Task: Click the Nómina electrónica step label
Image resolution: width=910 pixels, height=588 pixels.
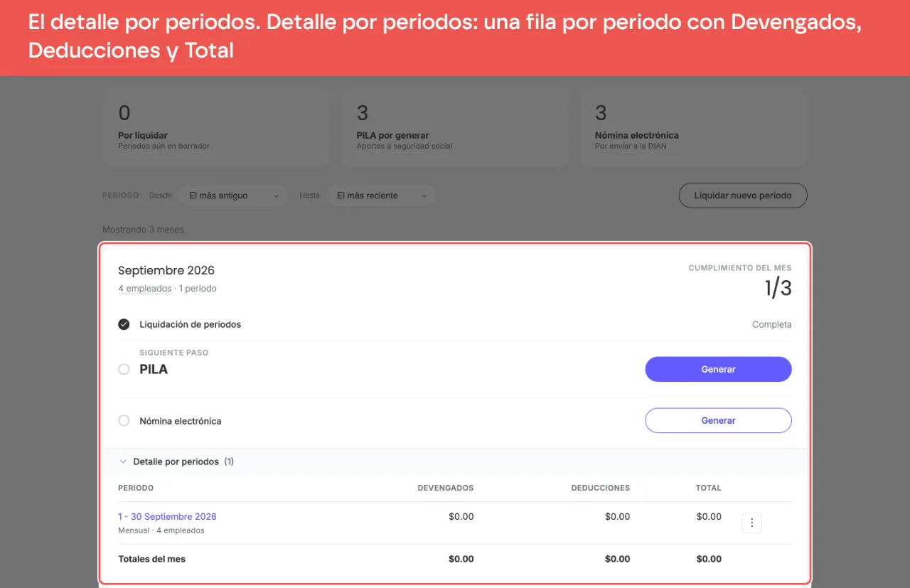Action: click(180, 421)
